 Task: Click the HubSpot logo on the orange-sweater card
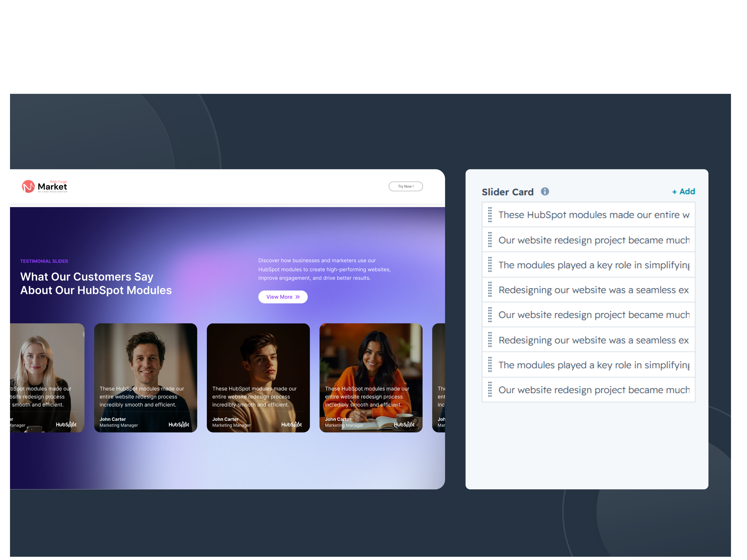click(404, 424)
